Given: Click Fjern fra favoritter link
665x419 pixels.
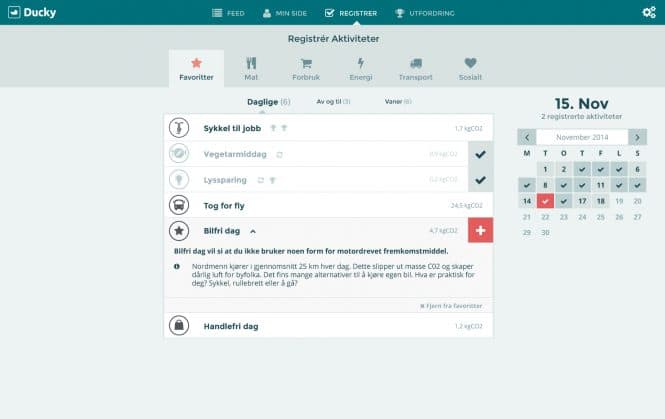Looking at the screenshot, I should pos(450,305).
